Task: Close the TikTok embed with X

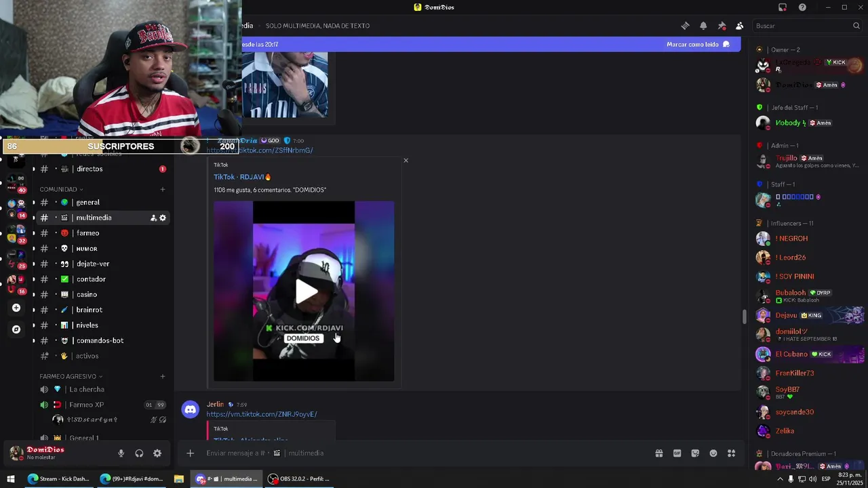Action: click(x=406, y=161)
